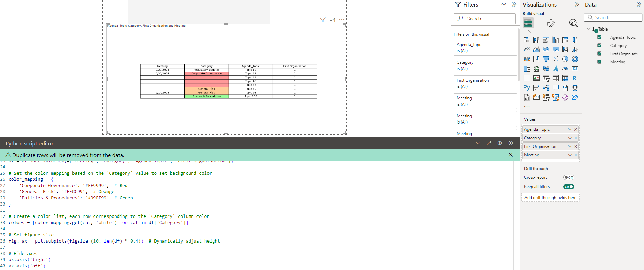Uncheck the Meeting field checkbox
Viewport: 644px width, 270px height.
tap(599, 62)
